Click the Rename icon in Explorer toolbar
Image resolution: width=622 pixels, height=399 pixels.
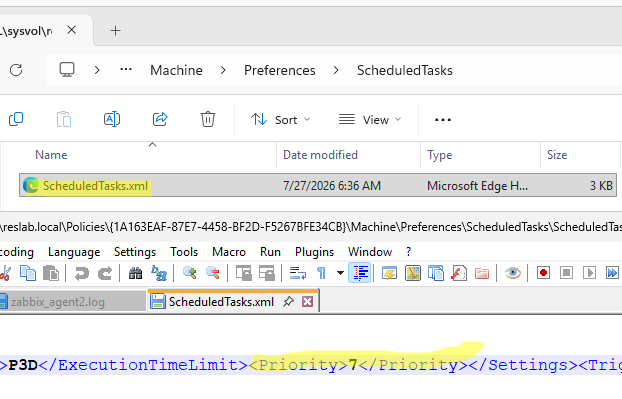(112, 119)
